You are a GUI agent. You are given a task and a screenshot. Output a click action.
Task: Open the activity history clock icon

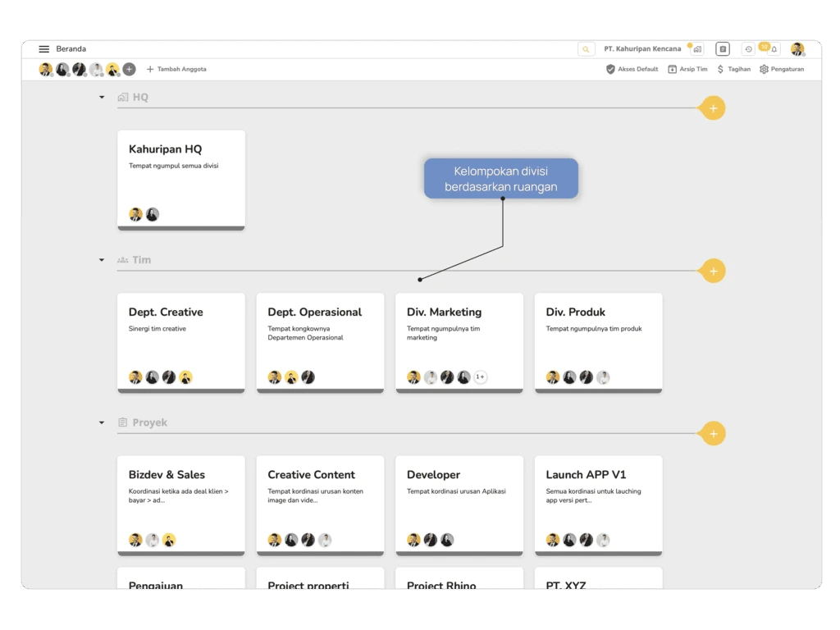748,48
